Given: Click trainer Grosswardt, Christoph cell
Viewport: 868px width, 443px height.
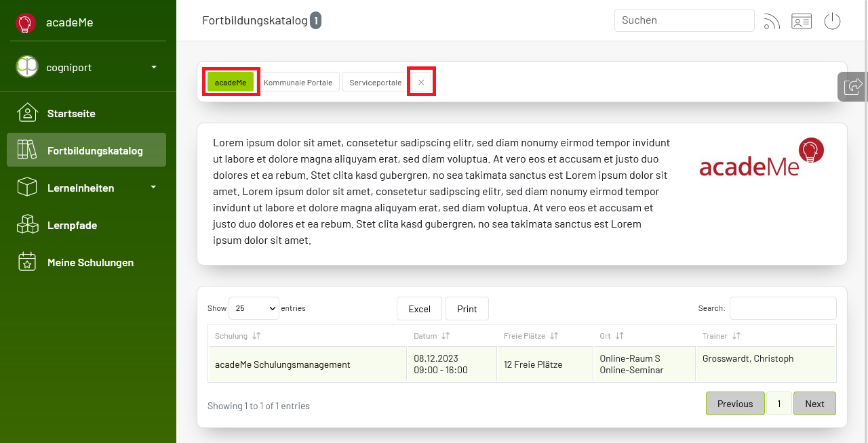Looking at the screenshot, I should click(766, 364).
